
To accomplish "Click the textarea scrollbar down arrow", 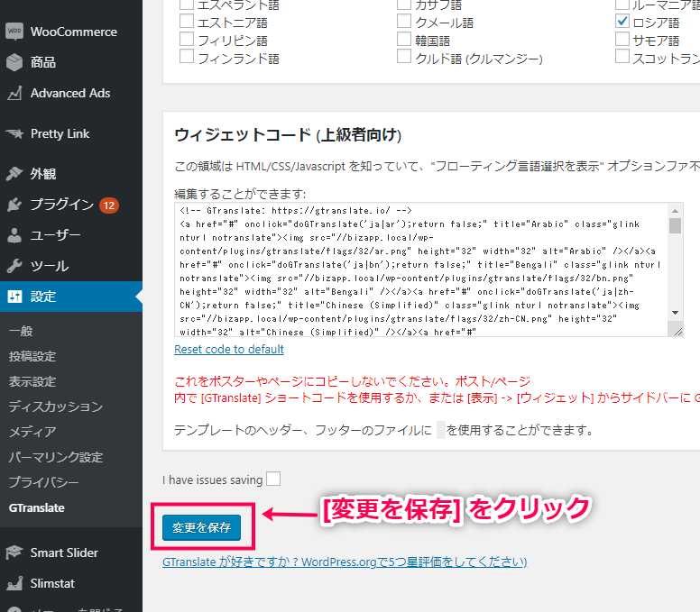I will [675, 313].
